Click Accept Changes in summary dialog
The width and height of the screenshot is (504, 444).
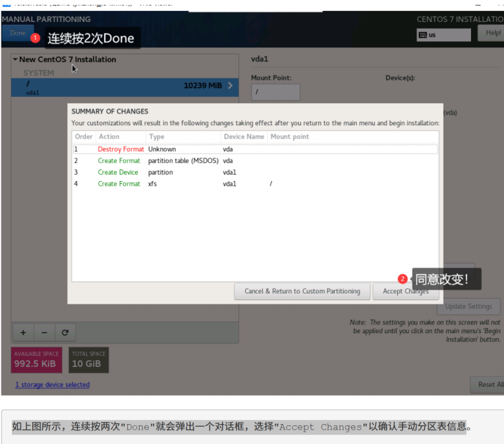(406, 291)
